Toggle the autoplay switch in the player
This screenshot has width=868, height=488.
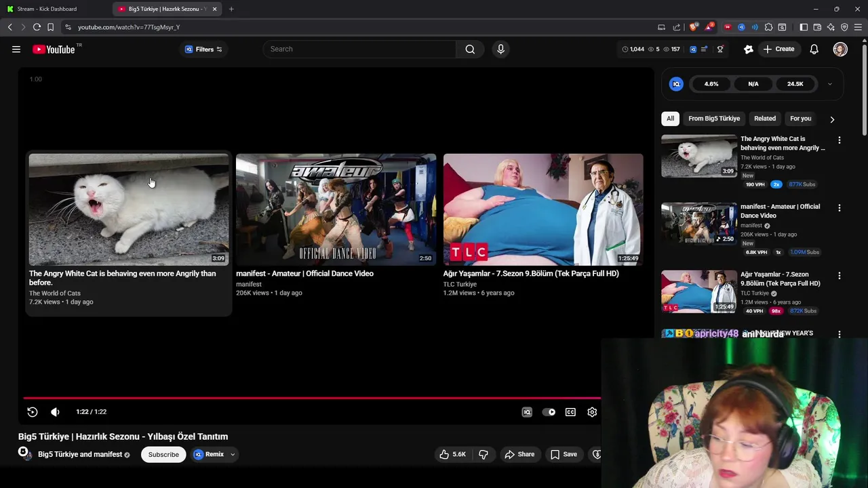click(549, 411)
